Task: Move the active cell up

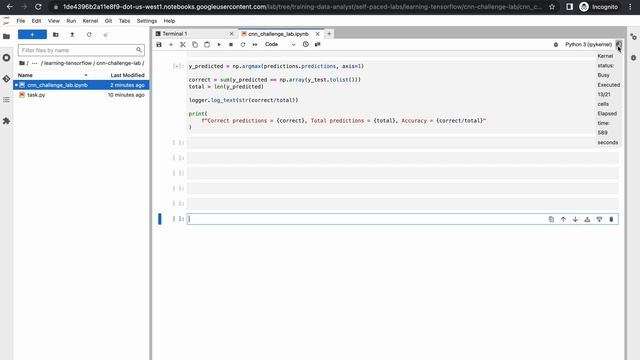Action: [563, 219]
